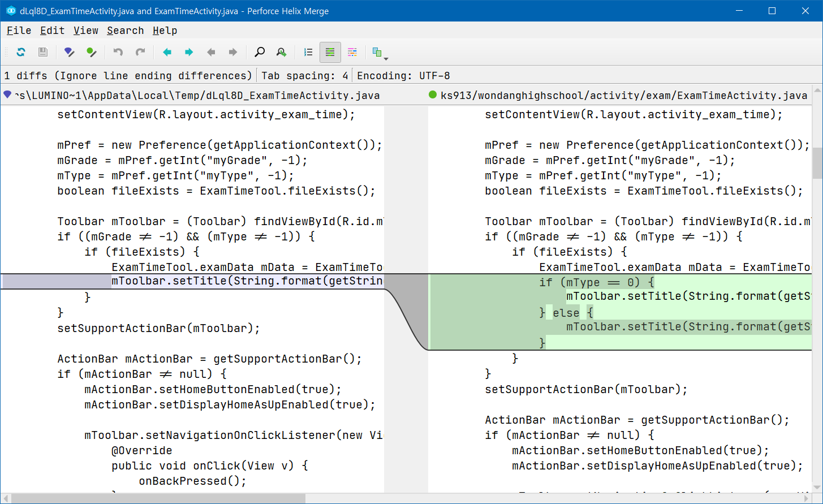Viewport: 823px width, 504px height.
Task: Click the Save floppy disk icon
Action: click(x=42, y=52)
